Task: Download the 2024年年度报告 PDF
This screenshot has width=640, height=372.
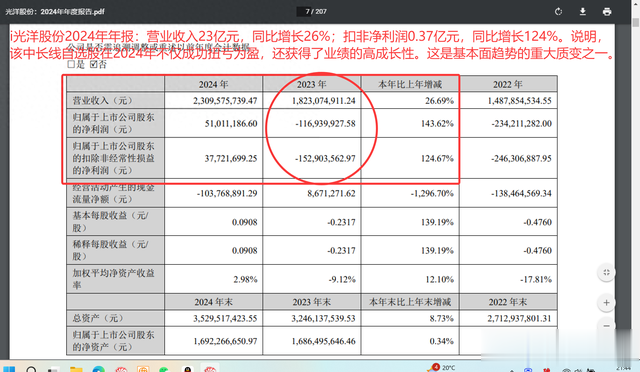Action: pyautogui.click(x=582, y=11)
